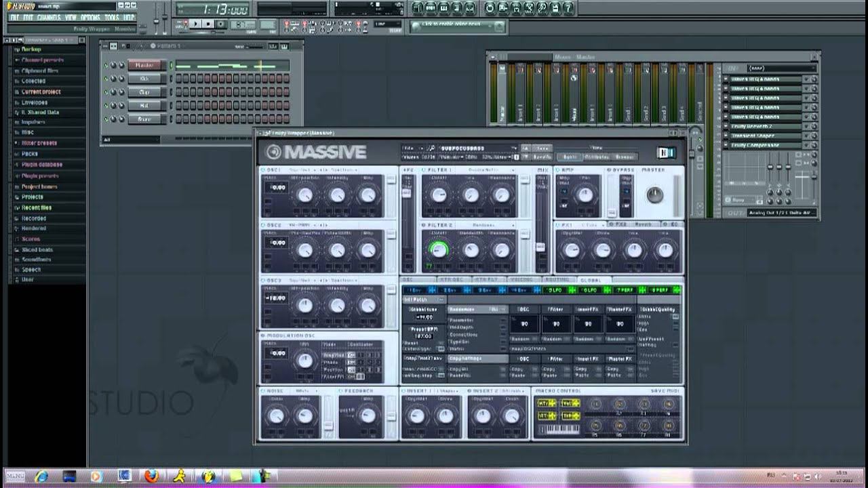Open the CHANNELS menu in FL Studio
The image size is (868, 488).
(x=49, y=17)
